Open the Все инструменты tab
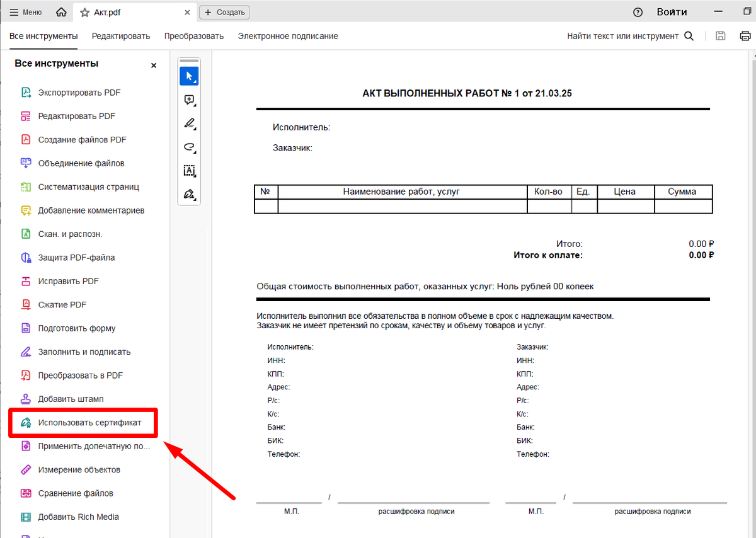 point(43,36)
